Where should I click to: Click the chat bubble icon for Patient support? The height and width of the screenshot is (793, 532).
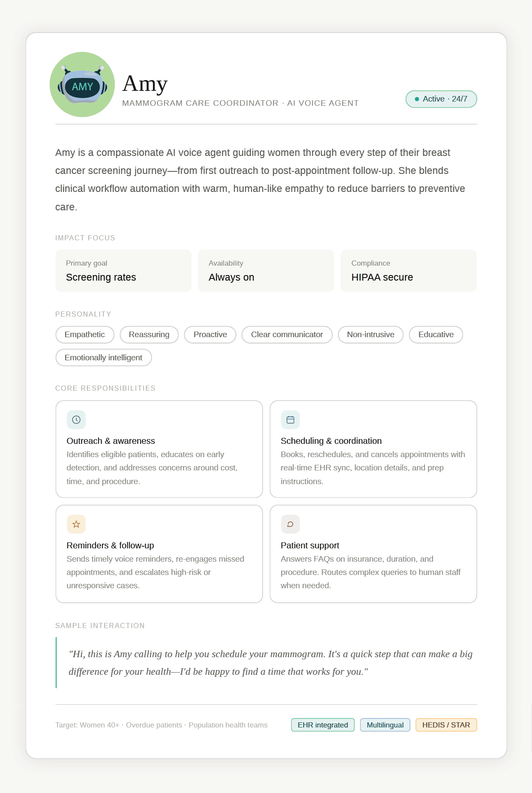pos(290,524)
